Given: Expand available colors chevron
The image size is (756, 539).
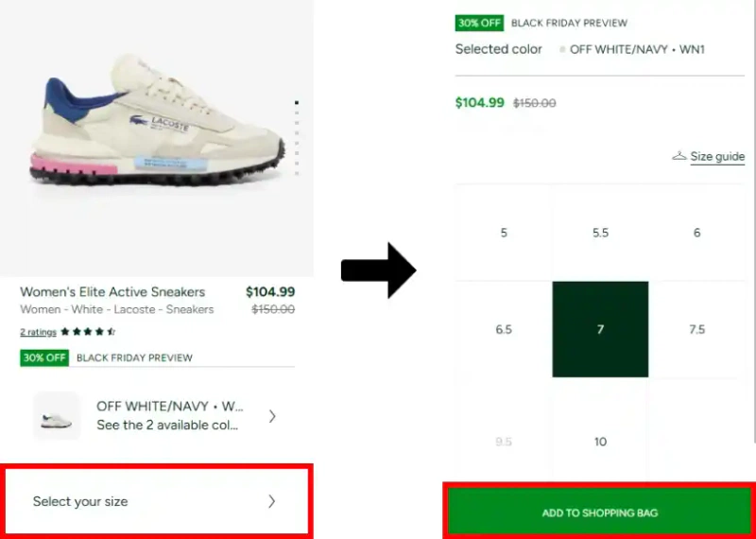Looking at the screenshot, I should tap(272, 416).
